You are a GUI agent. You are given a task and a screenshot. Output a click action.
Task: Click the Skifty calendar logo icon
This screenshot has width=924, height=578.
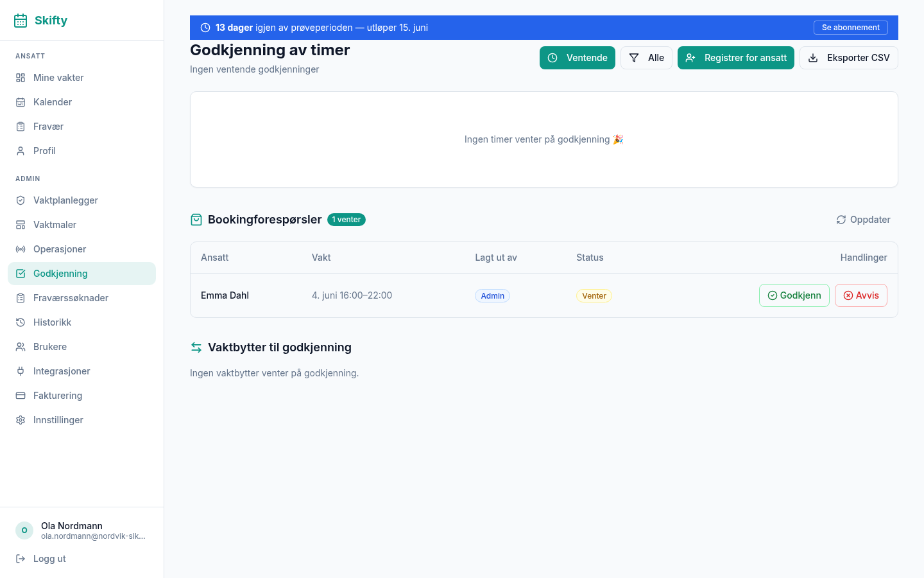(21, 21)
